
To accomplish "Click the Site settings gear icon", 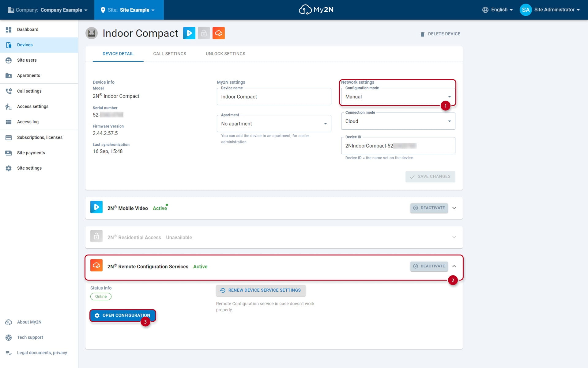I will [x=9, y=168].
